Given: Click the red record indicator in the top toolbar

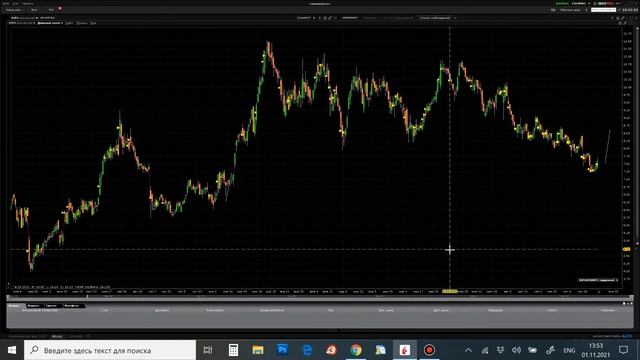Looking at the screenshot, I should point(60,8).
